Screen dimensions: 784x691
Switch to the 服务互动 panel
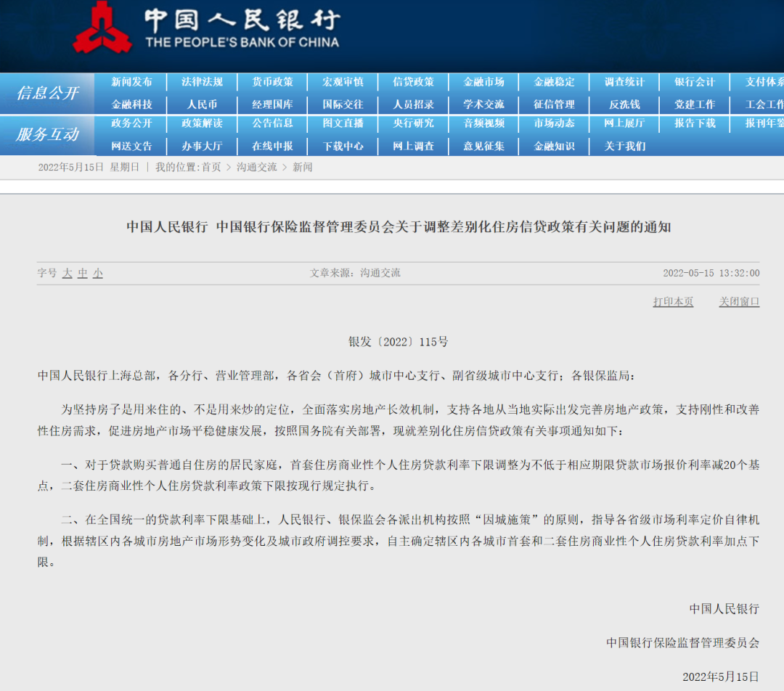pyautogui.click(x=46, y=135)
